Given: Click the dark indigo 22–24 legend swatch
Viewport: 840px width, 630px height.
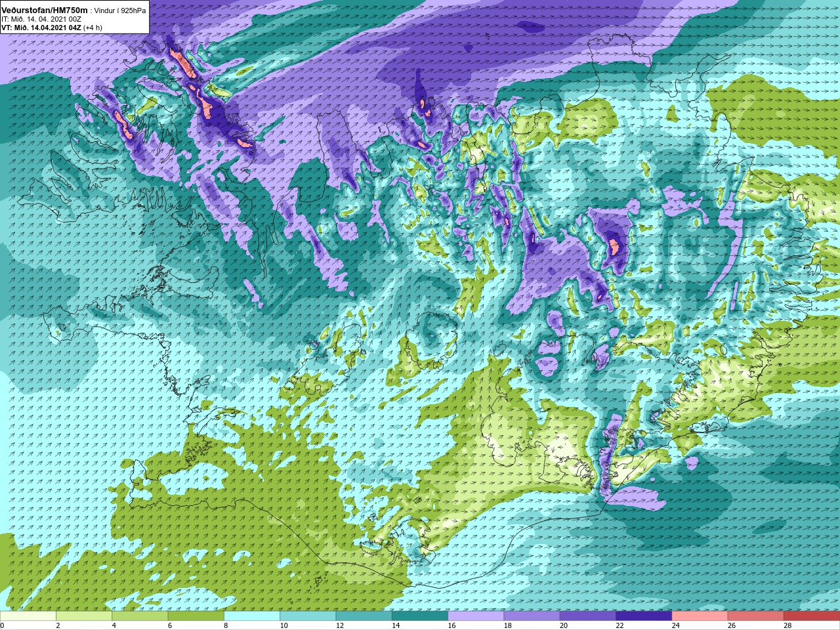Looking at the screenshot, I should tap(643, 616).
